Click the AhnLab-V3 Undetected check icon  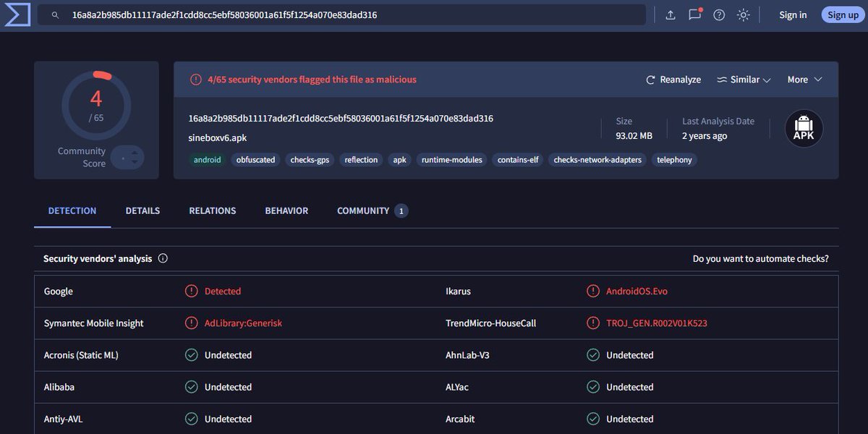coord(593,355)
